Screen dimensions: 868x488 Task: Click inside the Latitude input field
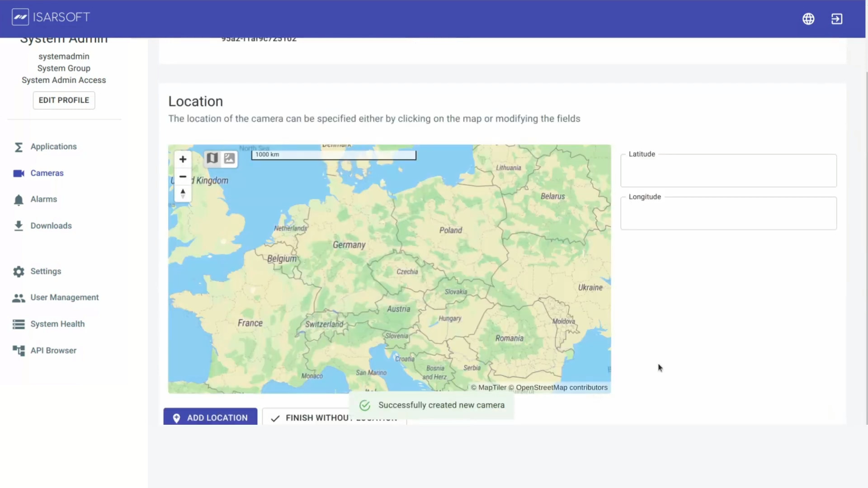point(728,171)
